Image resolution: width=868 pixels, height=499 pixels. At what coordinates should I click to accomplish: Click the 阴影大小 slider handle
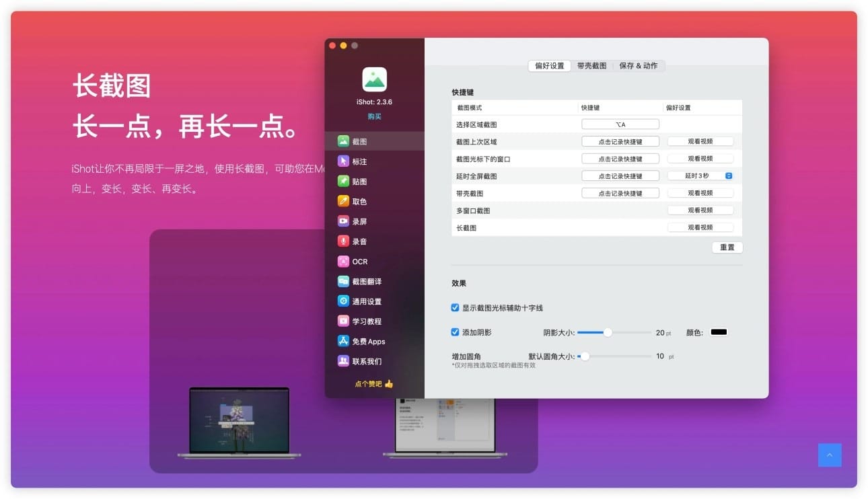[x=608, y=332]
